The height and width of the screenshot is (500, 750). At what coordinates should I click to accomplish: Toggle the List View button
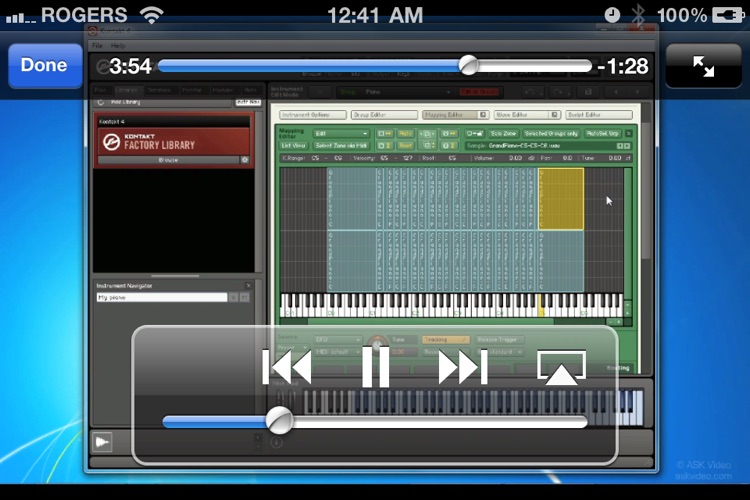[x=293, y=145]
